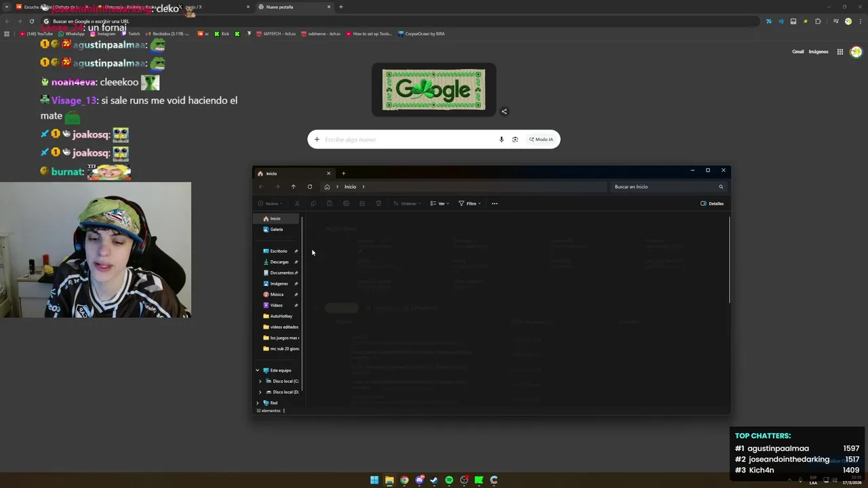This screenshot has width=868, height=488.
Task: Open the Imágenes link on Google page
Action: [x=818, y=52]
